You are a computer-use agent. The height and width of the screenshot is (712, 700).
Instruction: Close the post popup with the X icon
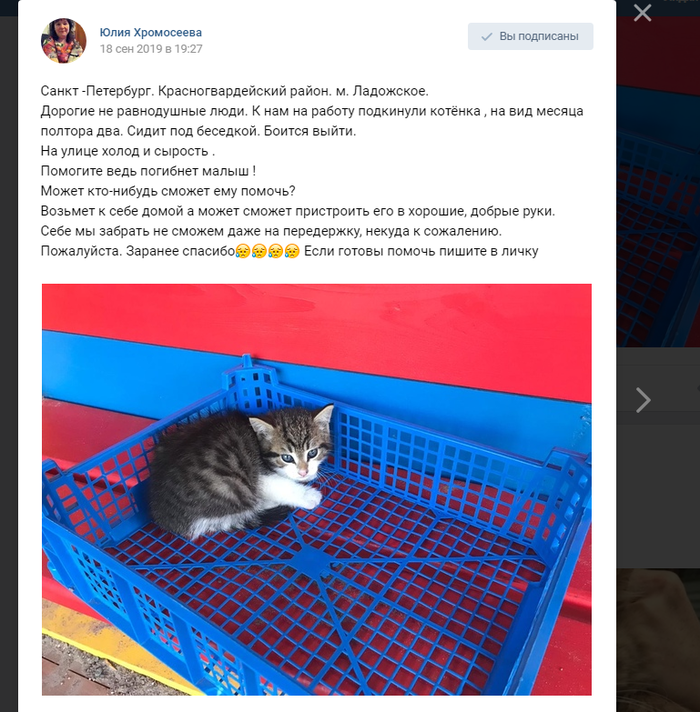642,13
